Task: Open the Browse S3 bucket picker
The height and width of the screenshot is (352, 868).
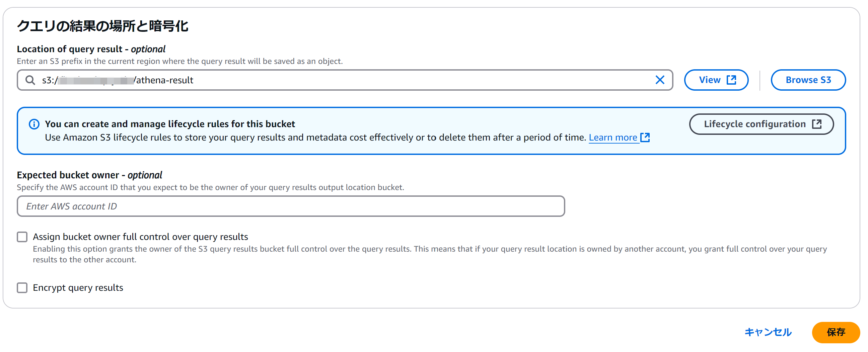Action: (808, 80)
